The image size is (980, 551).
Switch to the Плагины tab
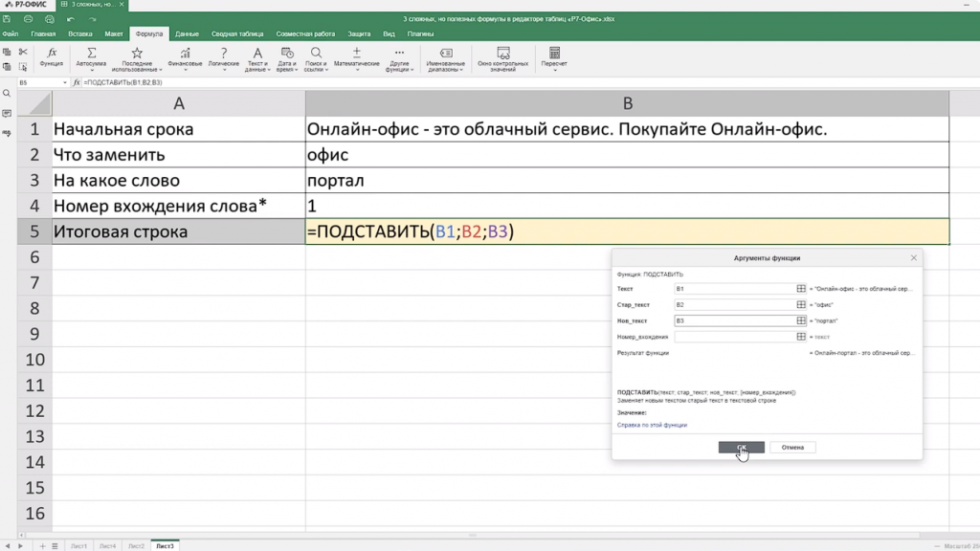coord(421,33)
